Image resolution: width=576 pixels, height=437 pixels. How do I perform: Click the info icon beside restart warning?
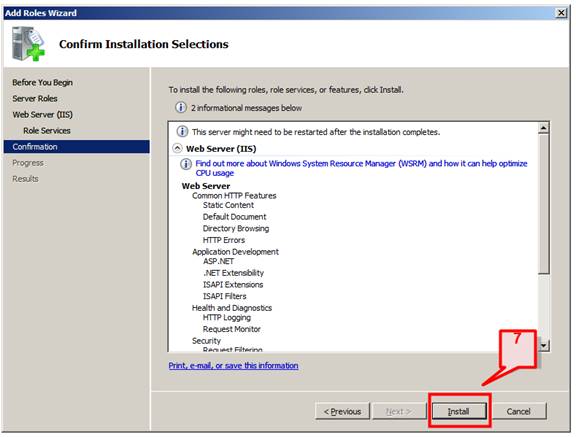[183, 131]
